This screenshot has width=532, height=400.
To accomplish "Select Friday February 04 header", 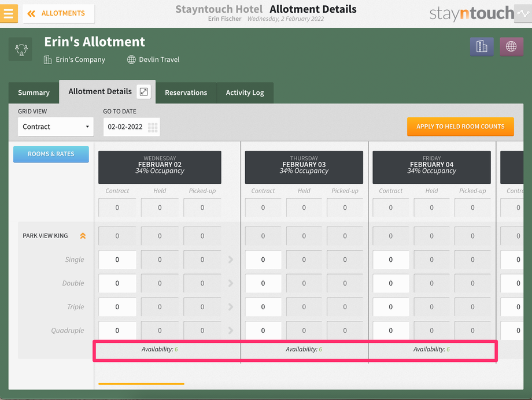I will (431, 167).
